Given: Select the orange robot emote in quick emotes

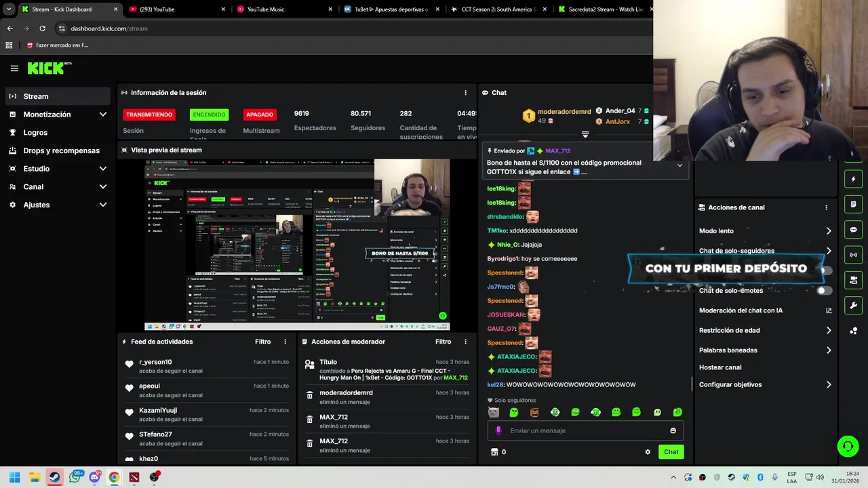Looking at the screenshot, I should click(534, 412).
